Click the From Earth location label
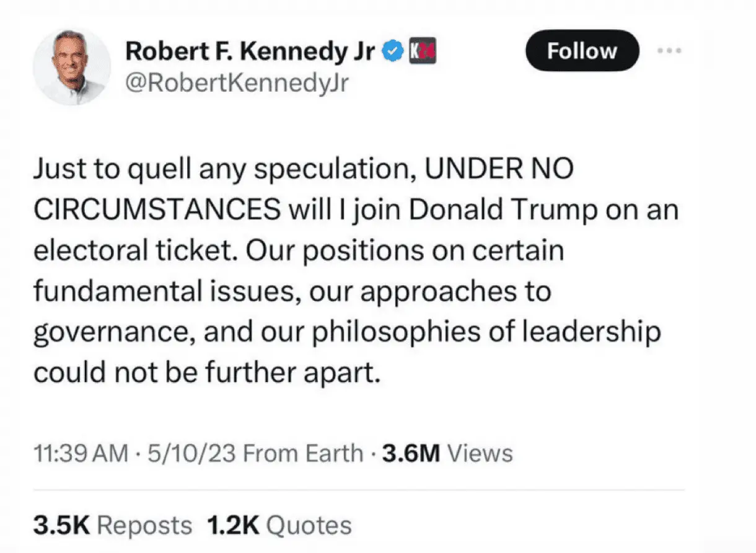Image resolution: width=756 pixels, height=553 pixels. [x=303, y=453]
